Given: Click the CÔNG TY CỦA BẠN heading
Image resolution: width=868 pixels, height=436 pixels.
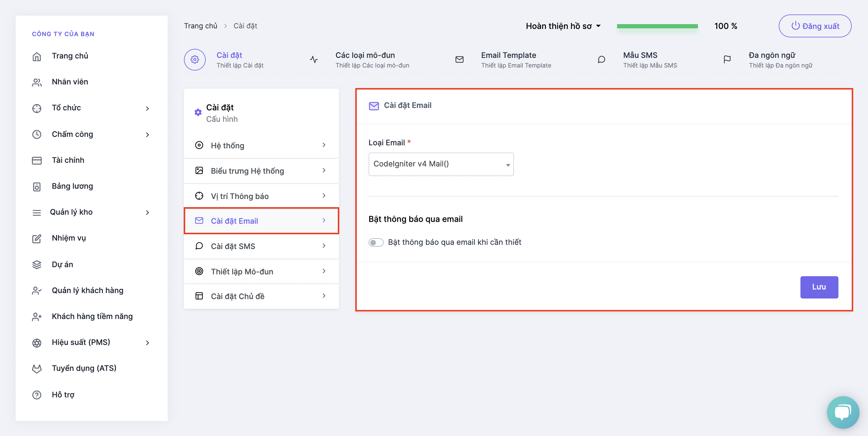Looking at the screenshot, I should [63, 34].
